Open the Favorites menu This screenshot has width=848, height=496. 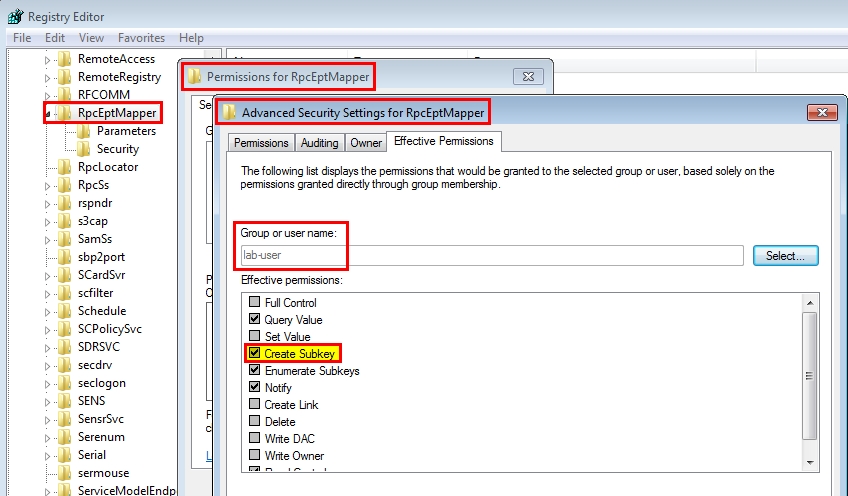141,38
